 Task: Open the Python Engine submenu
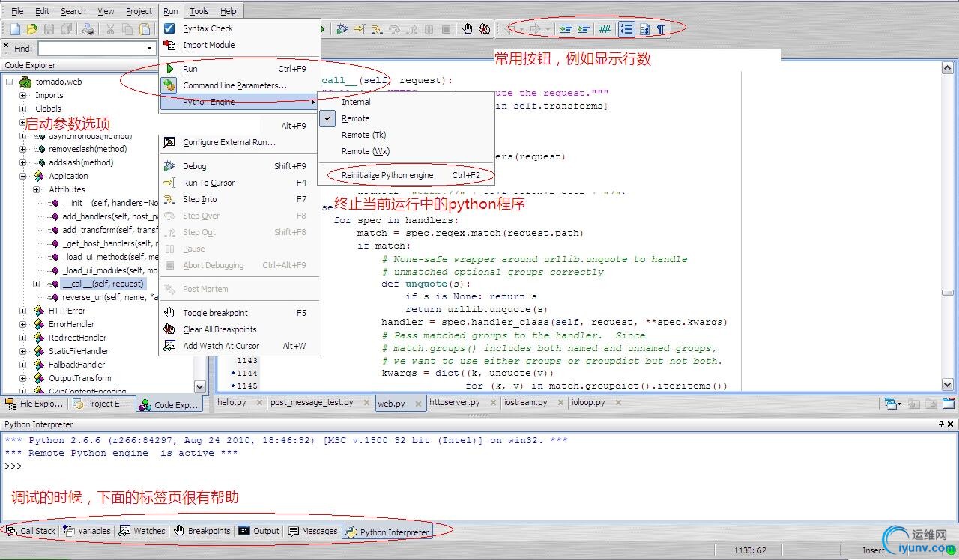click(x=240, y=102)
